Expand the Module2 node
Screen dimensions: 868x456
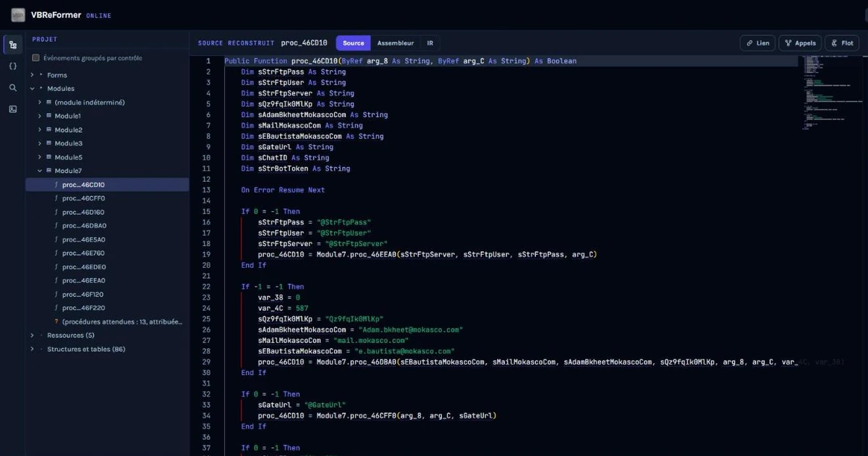(x=40, y=130)
